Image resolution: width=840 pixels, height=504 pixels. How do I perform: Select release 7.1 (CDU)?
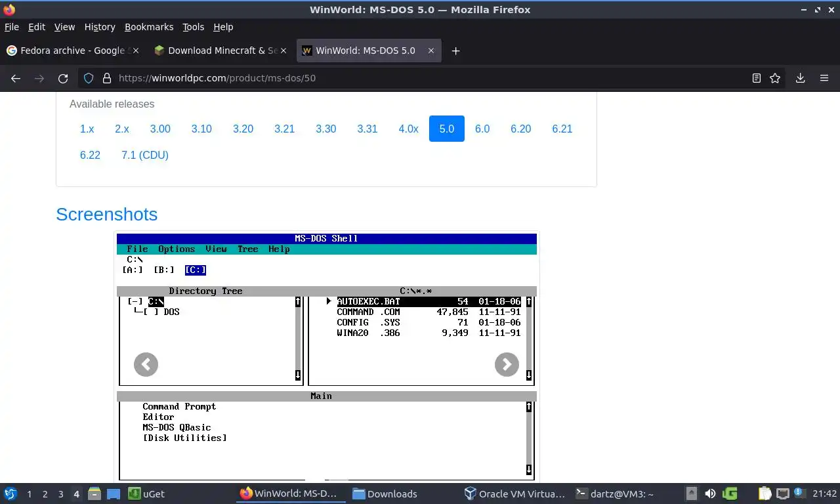(x=145, y=155)
